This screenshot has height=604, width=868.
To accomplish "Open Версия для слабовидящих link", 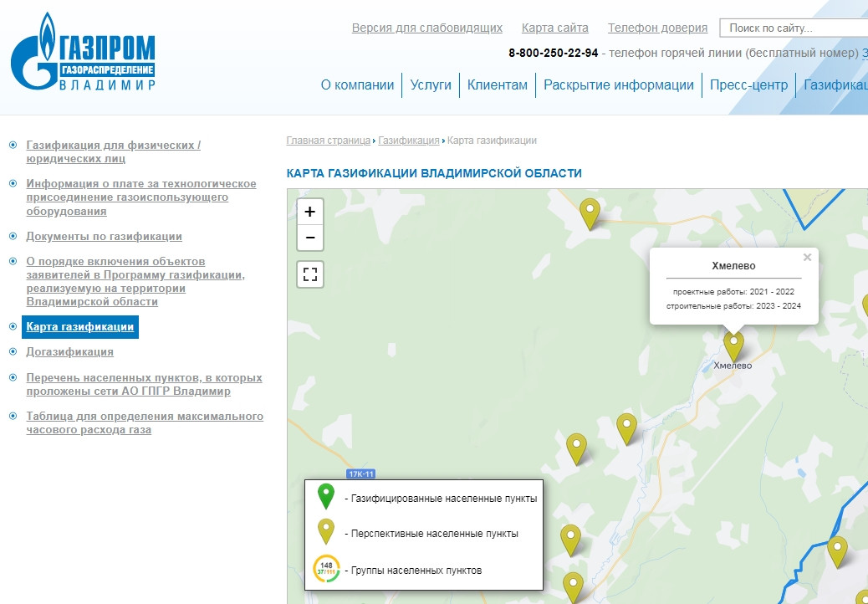I will (x=426, y=28).
